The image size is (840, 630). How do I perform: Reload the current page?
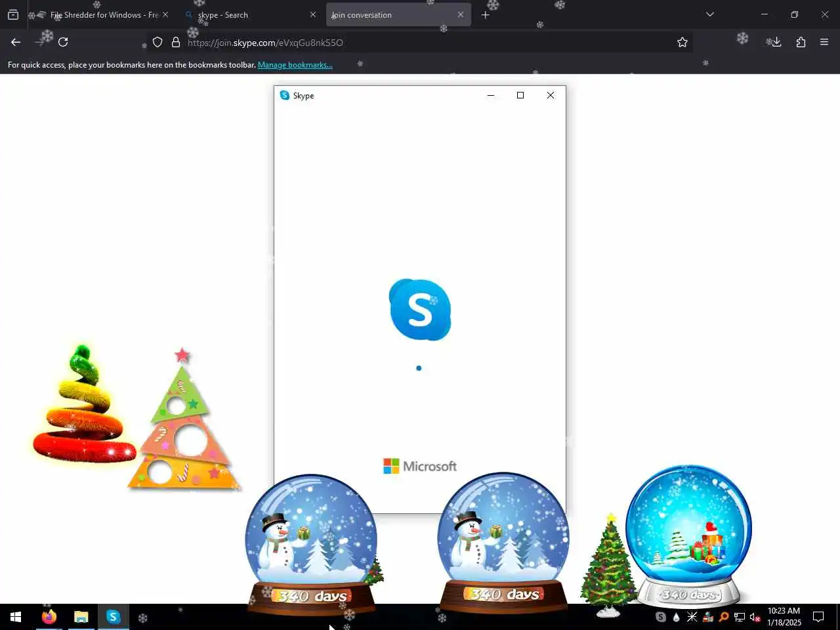click(63, 42)
